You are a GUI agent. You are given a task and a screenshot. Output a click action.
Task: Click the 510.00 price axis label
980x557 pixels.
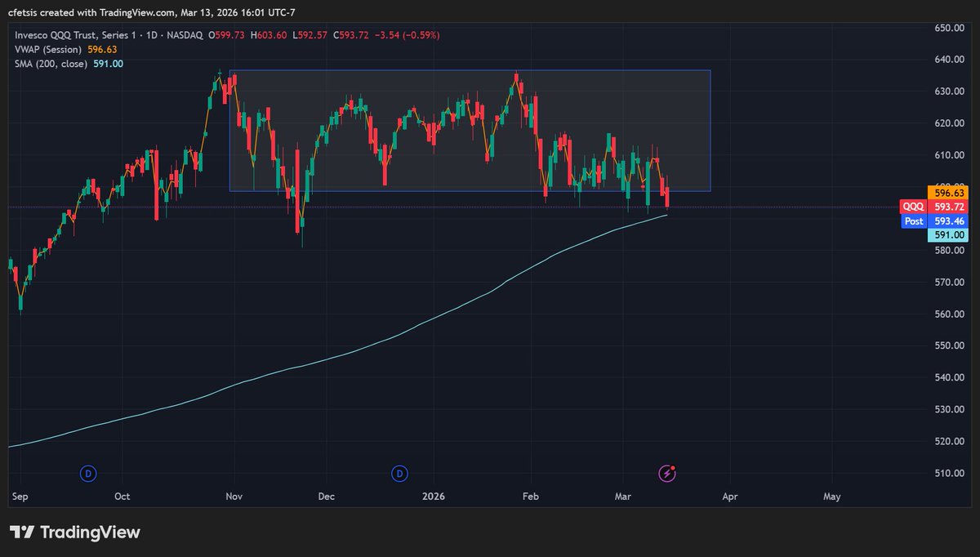click(948, 474)
